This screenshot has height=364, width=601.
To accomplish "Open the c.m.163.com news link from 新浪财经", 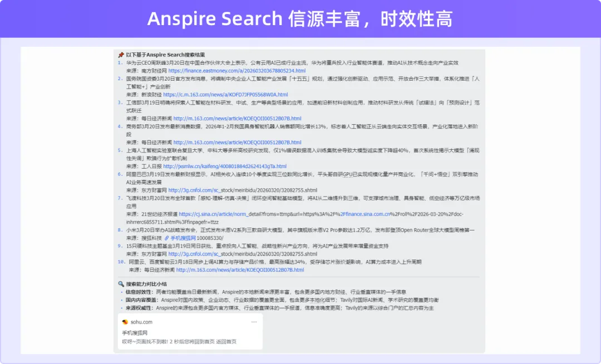I will tap(225, 95).
